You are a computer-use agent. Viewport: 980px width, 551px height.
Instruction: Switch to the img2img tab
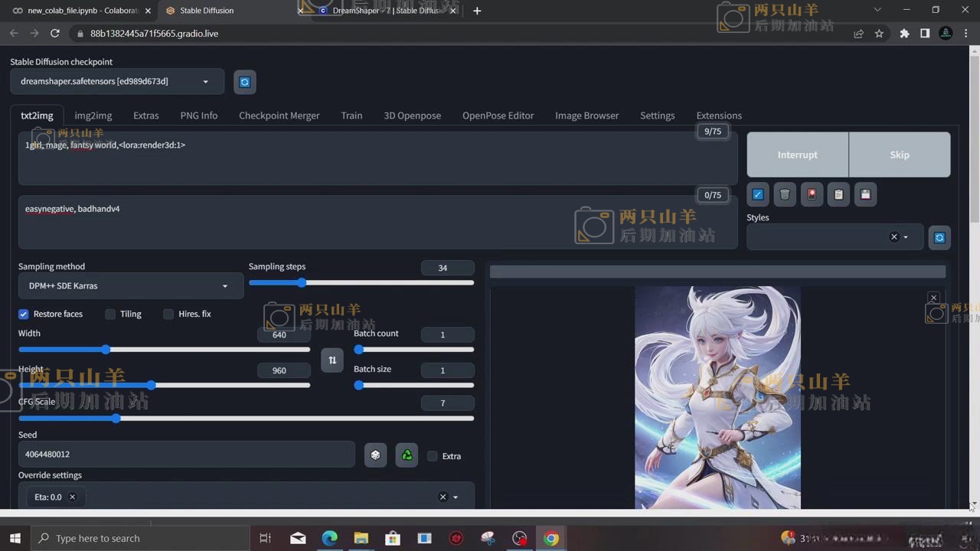(93, 116)
